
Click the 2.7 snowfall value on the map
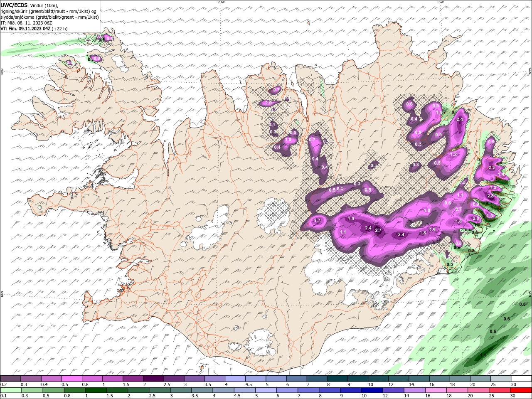pyautogui.click(x=378, y=230)
